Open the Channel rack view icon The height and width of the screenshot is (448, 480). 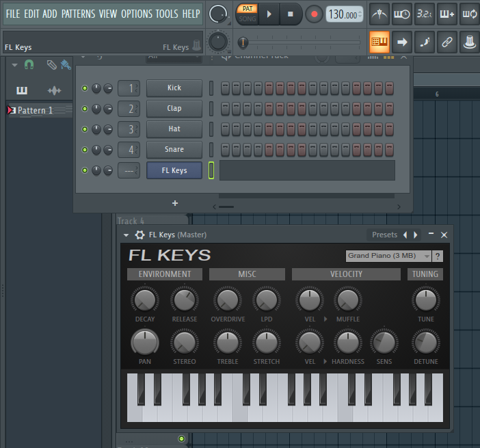(x=379, y=42)
